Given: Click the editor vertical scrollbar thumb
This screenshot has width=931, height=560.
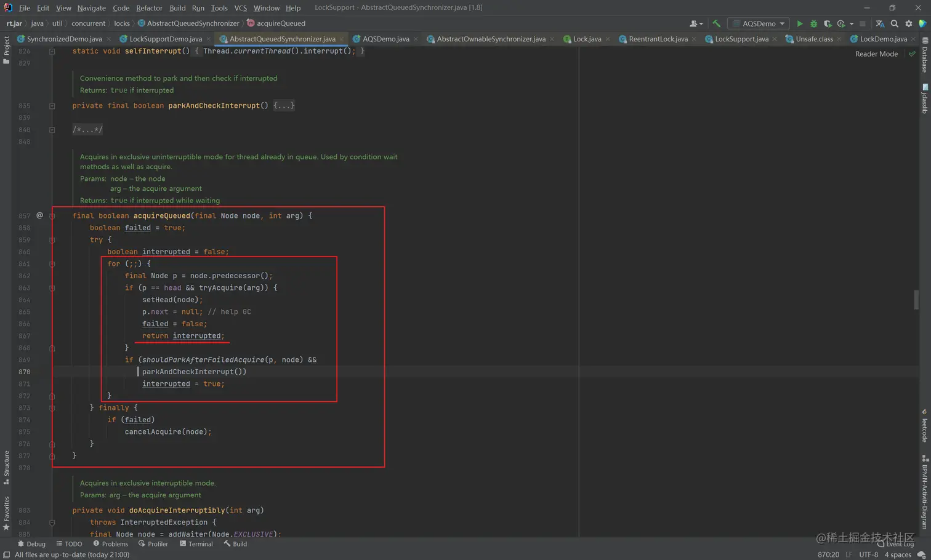Looking at the screenshot, I should point(916,300).
